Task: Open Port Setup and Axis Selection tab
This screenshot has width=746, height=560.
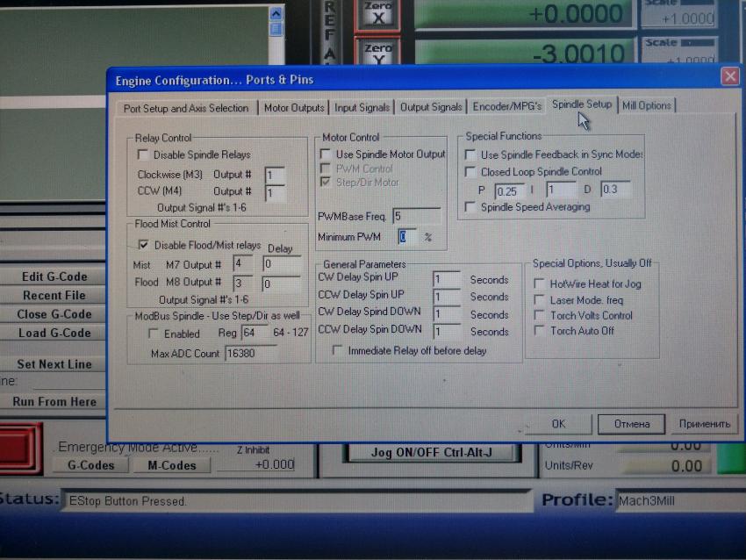Action: coord(186,109)
